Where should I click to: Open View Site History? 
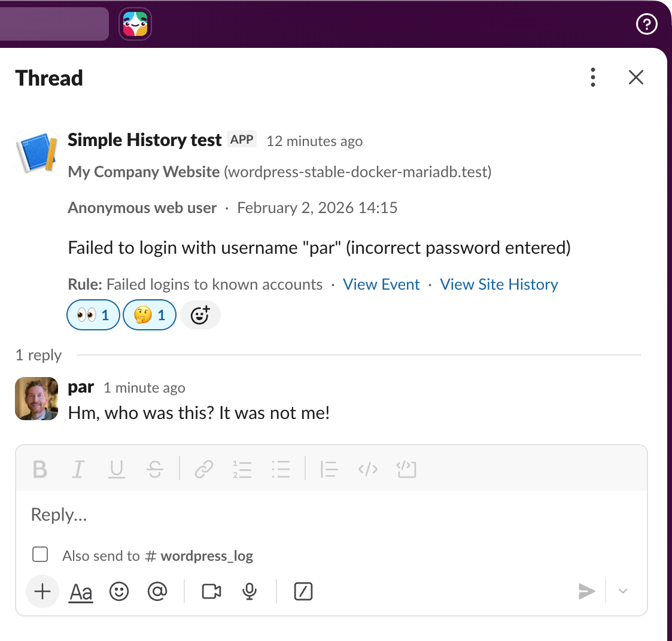(x=499, y=284)
